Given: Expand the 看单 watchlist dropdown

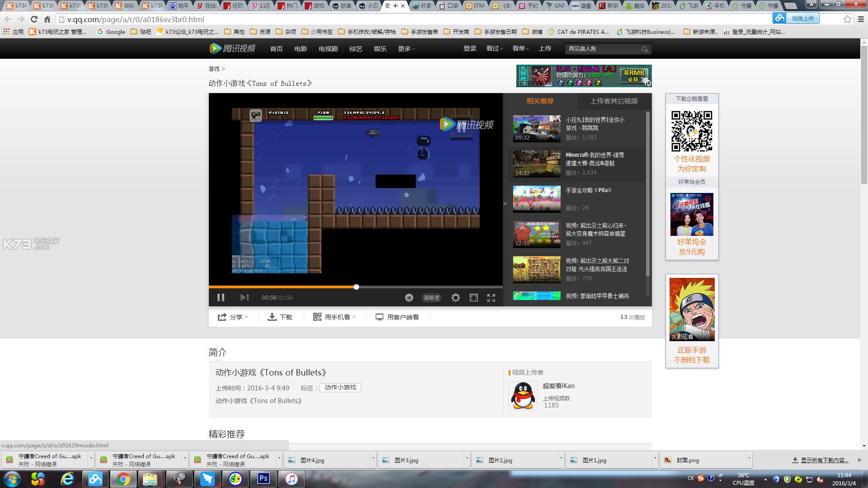Looking at the screenshot, I should point(520,48).
